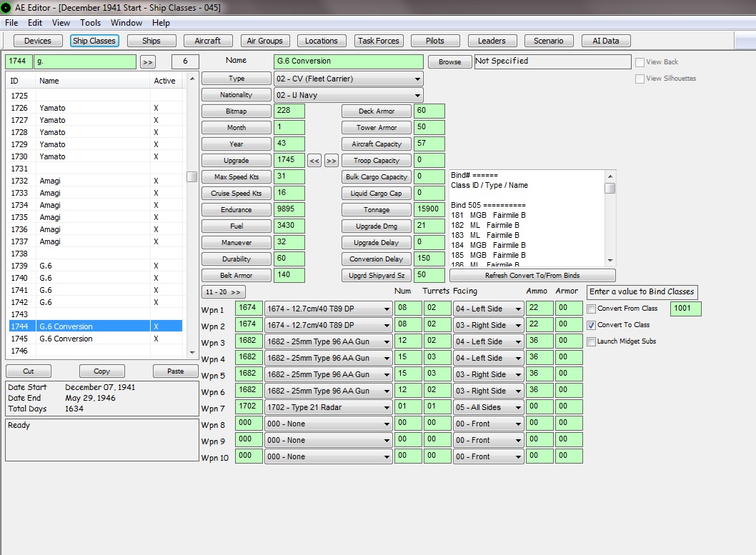Open Wpn 2 facing Right Side dropdown
This screenshot has width=756, height=555.
click(489, 325)
